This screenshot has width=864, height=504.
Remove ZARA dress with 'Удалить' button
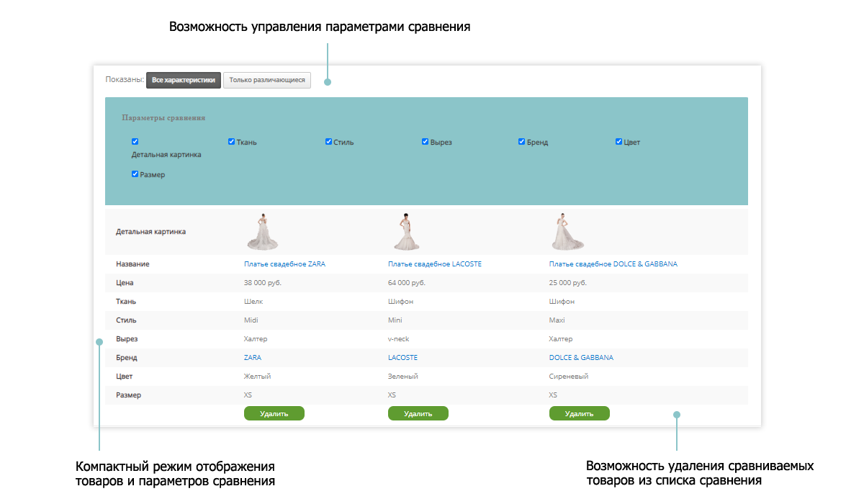tap(274, 413)
